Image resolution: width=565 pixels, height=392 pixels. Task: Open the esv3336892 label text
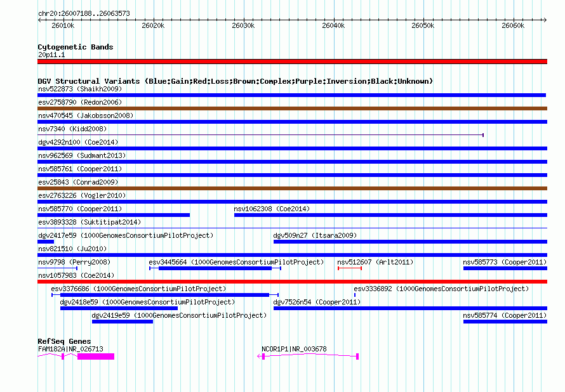click(x=441, y=289)
